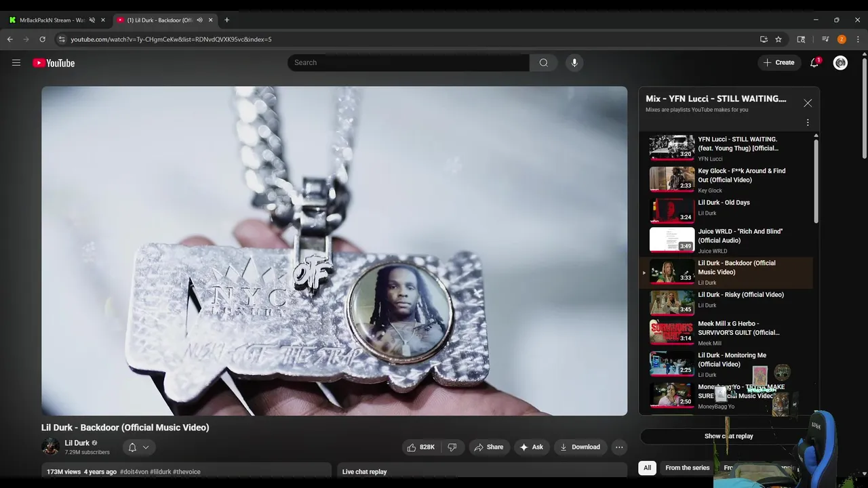Download the video

coord(580,447)
